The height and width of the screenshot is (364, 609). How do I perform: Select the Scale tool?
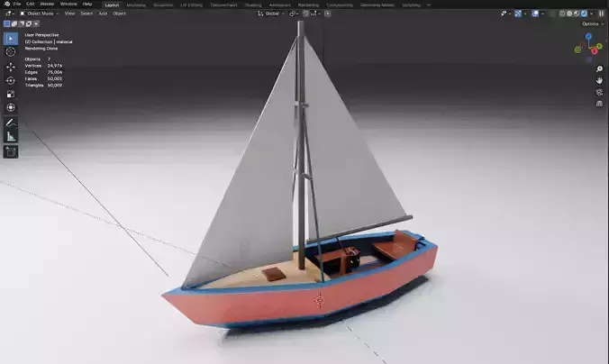click(11, 94)
